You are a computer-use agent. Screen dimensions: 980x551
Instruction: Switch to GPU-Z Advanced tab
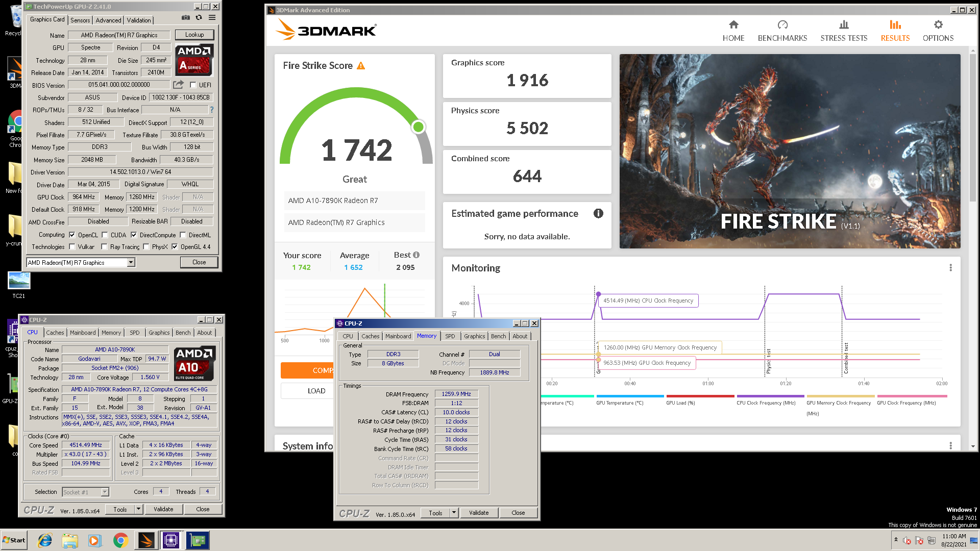click(108, 20)
